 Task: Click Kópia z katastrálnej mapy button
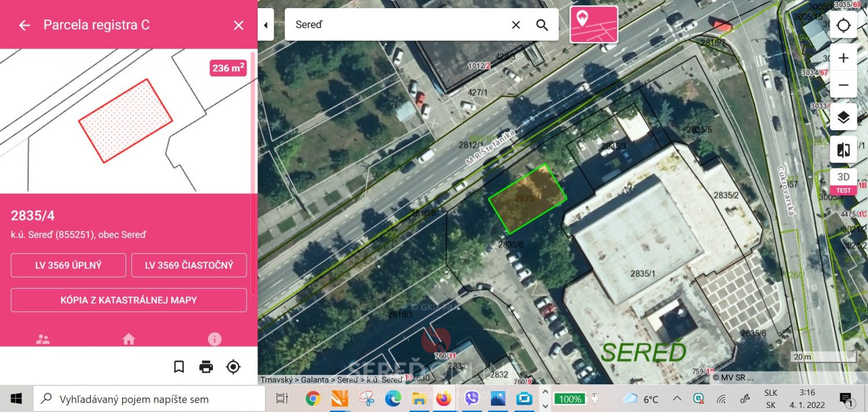(128, 300)
